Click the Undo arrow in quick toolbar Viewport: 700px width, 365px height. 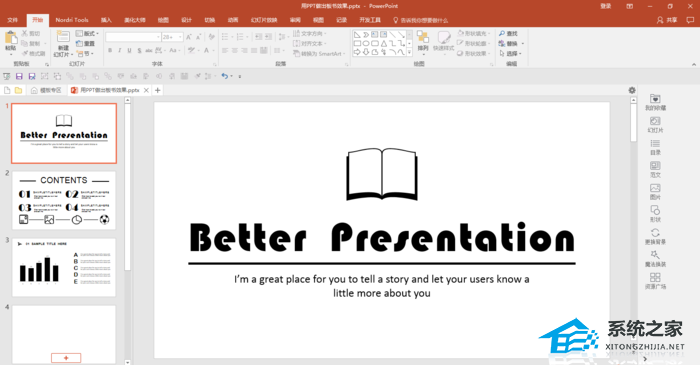coord(225,76)
